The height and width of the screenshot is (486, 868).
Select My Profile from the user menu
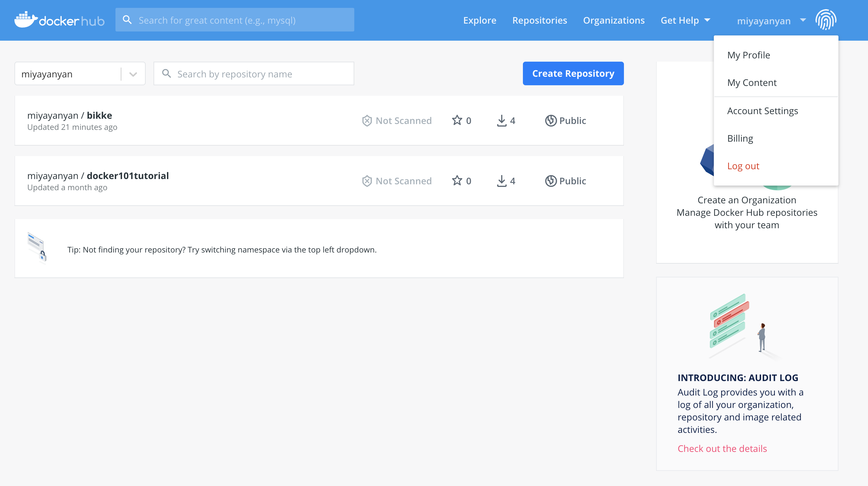(748, 55)
